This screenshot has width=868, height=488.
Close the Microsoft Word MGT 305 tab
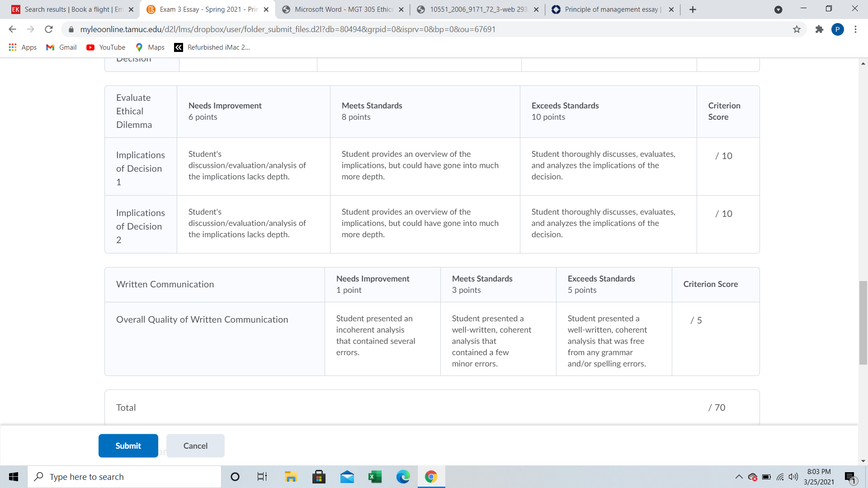click(401, 9)
